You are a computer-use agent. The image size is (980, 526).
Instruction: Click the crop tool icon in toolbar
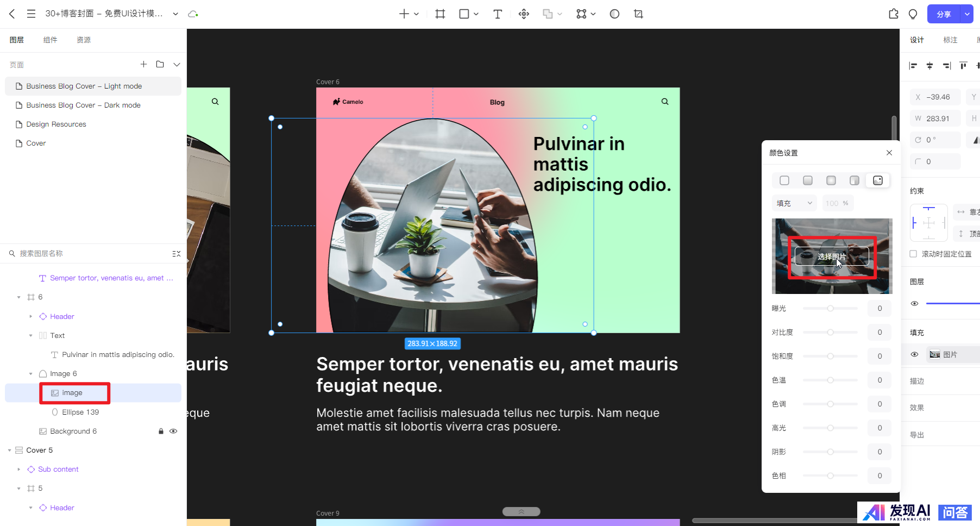tap(638, 14)
